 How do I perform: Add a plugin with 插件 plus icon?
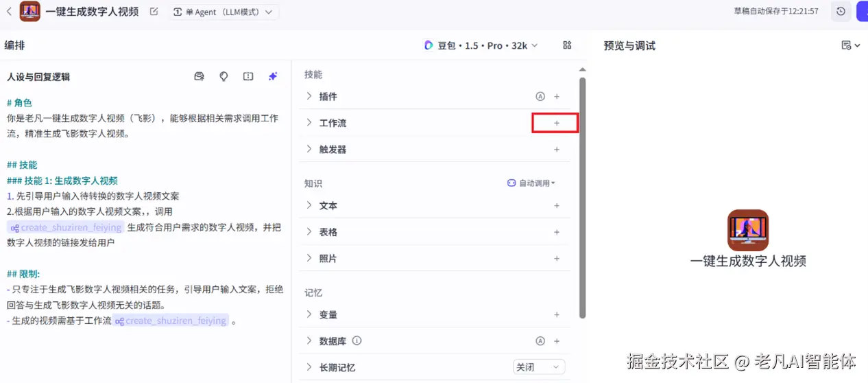click(557, 97)
